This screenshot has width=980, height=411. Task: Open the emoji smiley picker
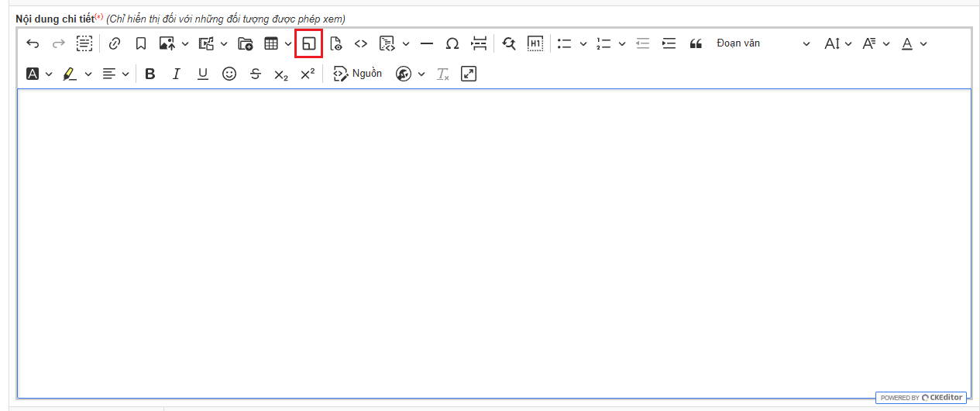[x=229, y=74]
